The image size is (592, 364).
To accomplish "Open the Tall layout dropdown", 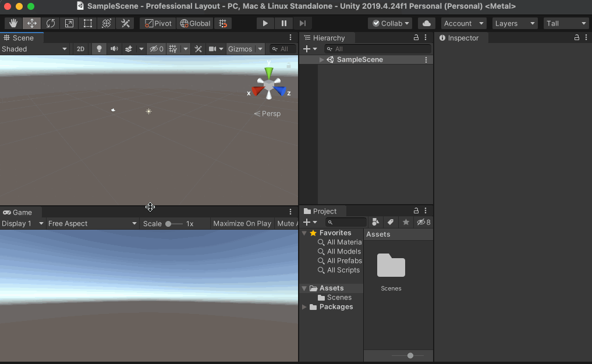I will point(566,23).
